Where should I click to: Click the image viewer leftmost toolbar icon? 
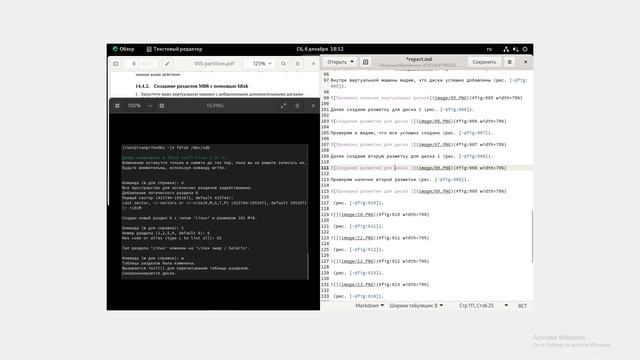point(117,106)
